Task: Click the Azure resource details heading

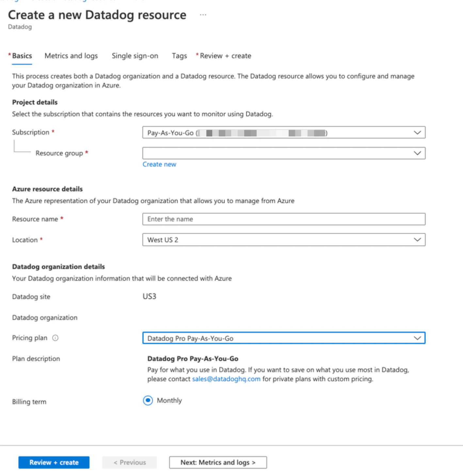Action: (x=47, y=189)
